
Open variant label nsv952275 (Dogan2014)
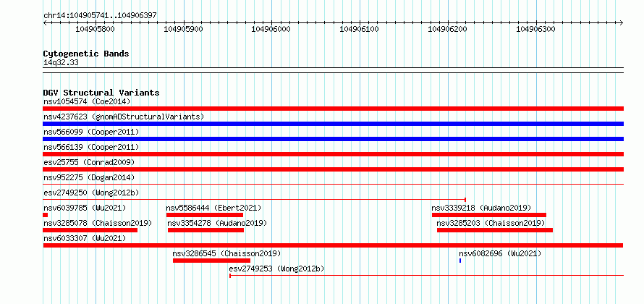tap(89, 177)
